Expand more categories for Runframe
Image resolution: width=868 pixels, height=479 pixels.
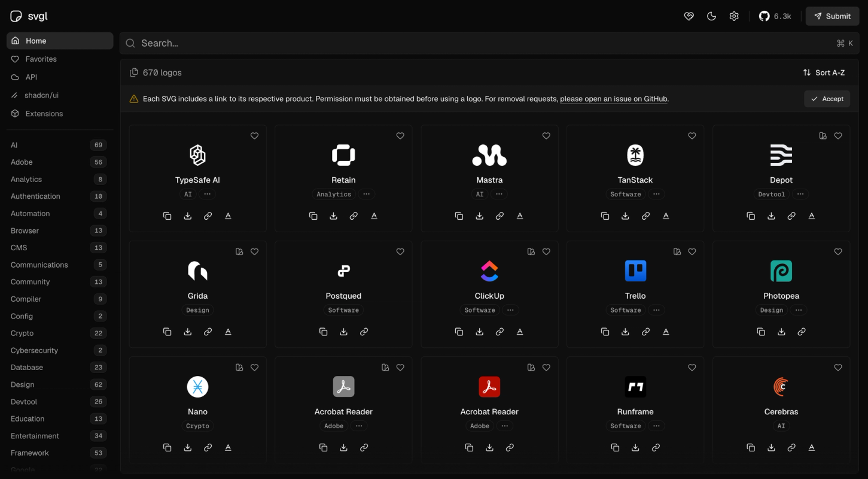click(656, 426)
